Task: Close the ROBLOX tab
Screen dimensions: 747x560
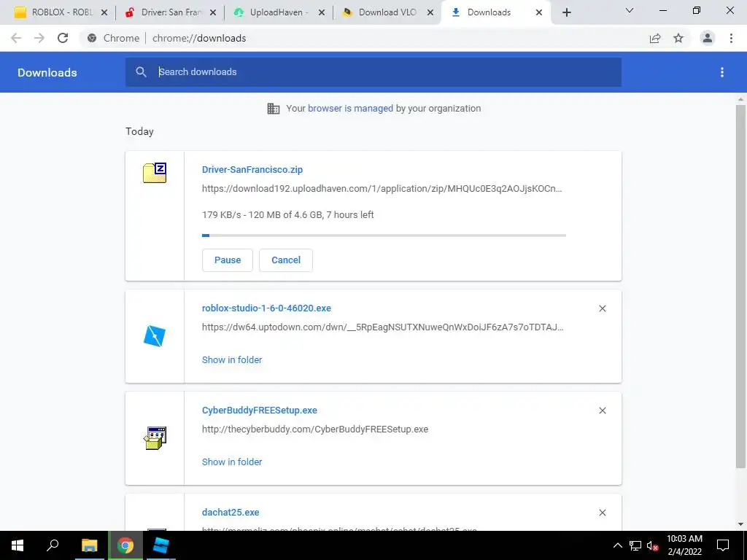Action: pos(104,13)
